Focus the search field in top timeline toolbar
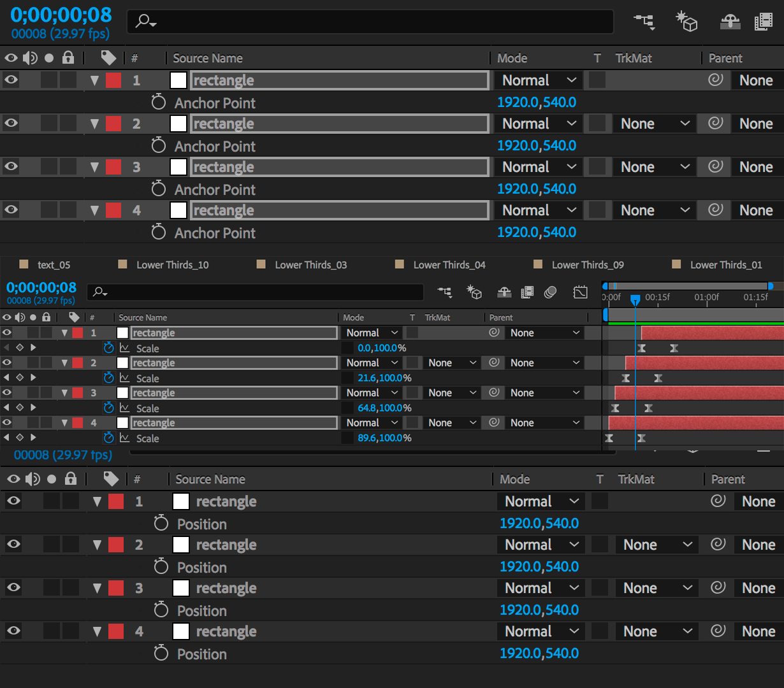Viewport: 784px width, 688px height. pyautogui.click(x=370, y=22)
